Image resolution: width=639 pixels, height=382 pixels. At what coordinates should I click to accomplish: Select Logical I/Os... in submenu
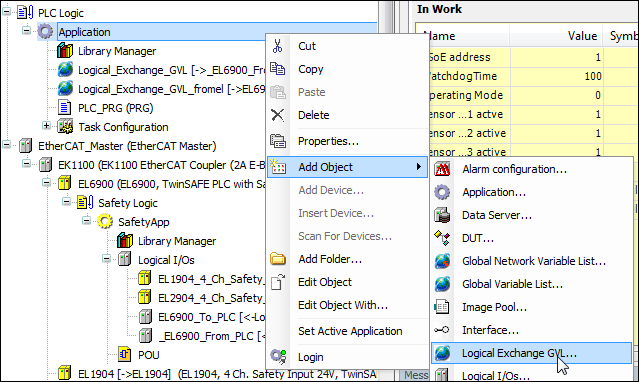[x=531, y=375]
